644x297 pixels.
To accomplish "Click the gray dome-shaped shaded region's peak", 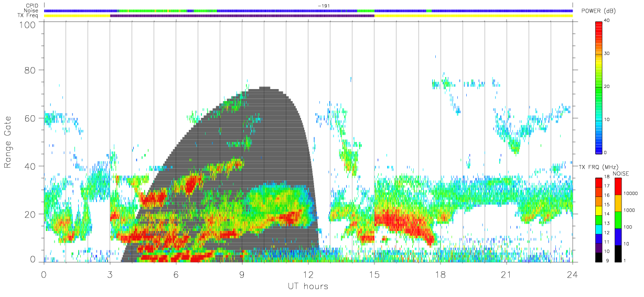I will click(264, 89).
